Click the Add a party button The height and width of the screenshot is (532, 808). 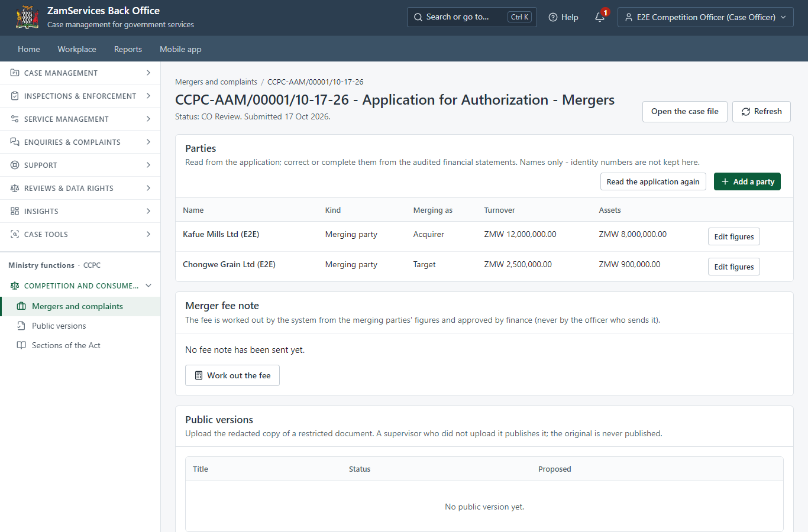point(747,181)
